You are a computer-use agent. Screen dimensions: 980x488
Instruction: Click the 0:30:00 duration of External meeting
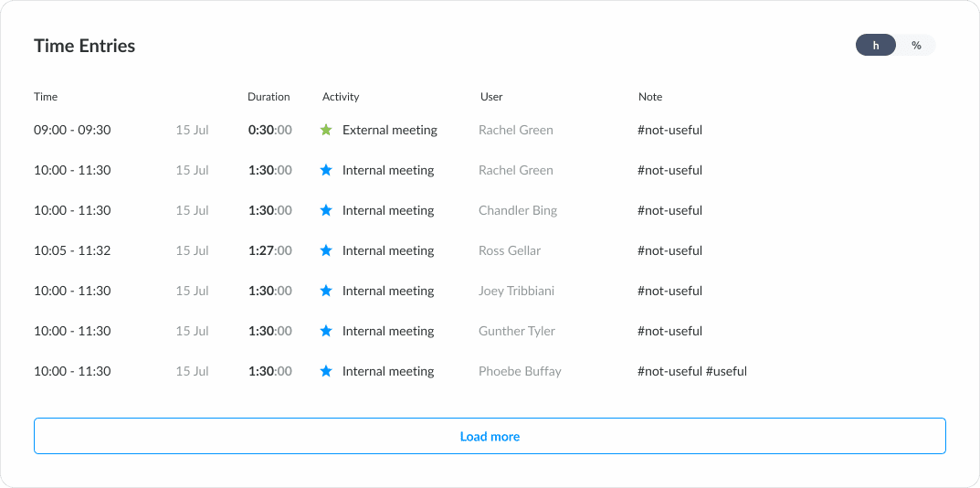[269, 130]
